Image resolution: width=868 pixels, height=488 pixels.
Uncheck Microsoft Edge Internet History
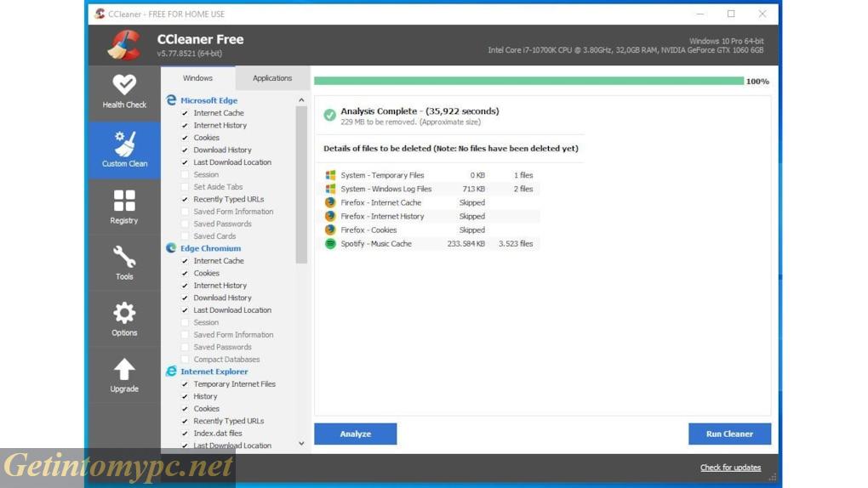point(185,125)
